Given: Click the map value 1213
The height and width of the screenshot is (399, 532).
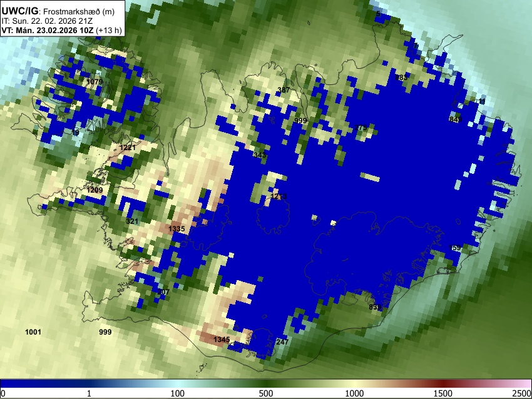Looking at the screenshot, I should coord(279,196).
